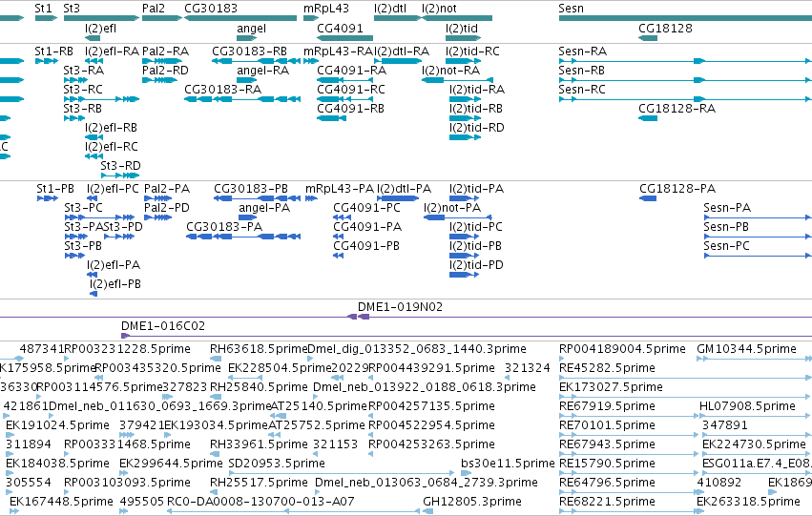Select the l(2)tid-RA transcript label
The image size is (812, 516).
[477, 89]
